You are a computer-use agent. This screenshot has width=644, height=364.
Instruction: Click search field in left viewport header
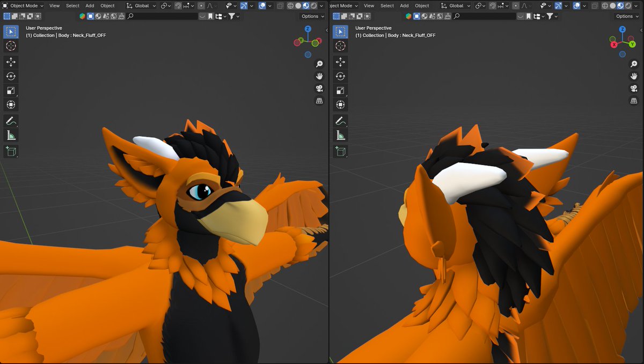pos(163,16)
